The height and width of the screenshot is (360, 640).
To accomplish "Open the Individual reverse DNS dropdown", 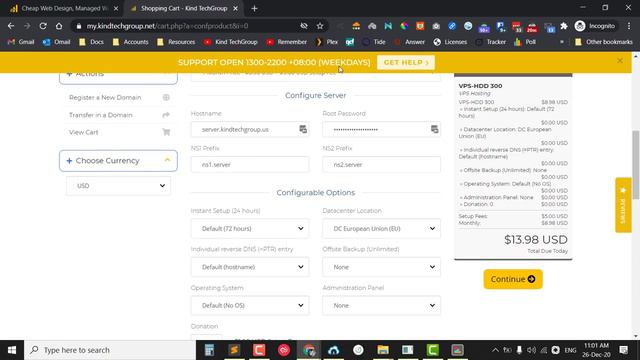I will coord(250,267).
